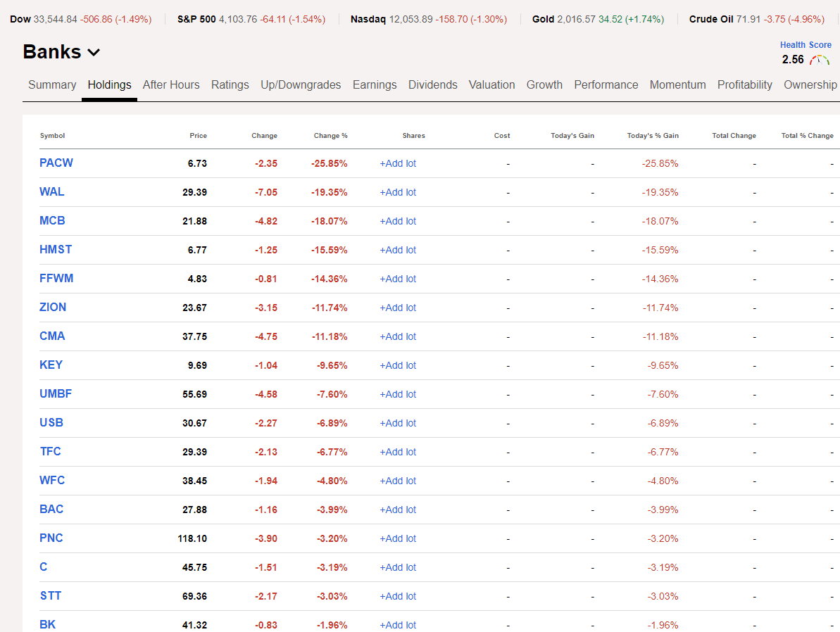Screen dimensions: 840x632
Task: Open the WFC ticker link
Action: coord(52,481)
